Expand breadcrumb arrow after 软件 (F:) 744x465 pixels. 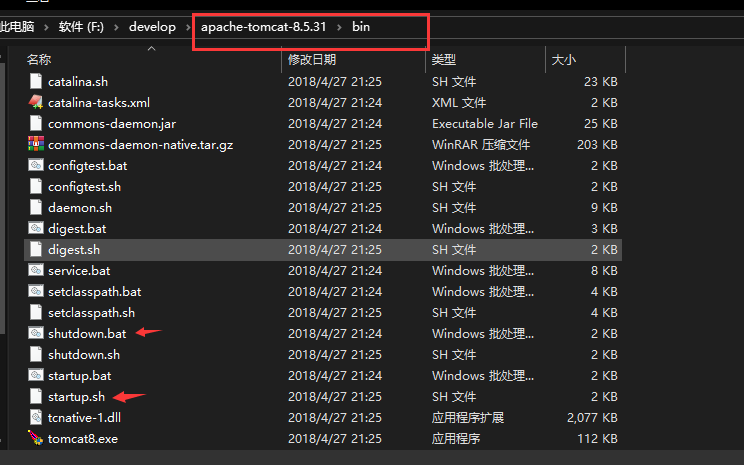tap(116, 27)
